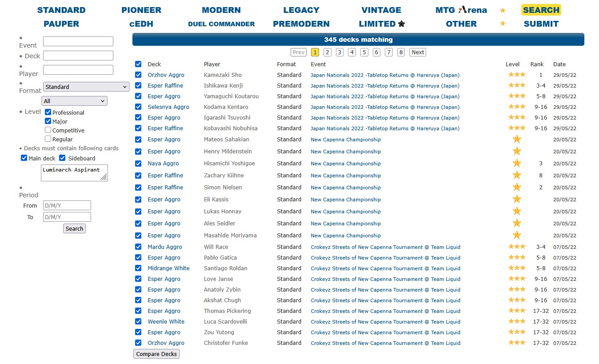Toggle the select-all checkbox in the table header

click(x=138, y=64)
